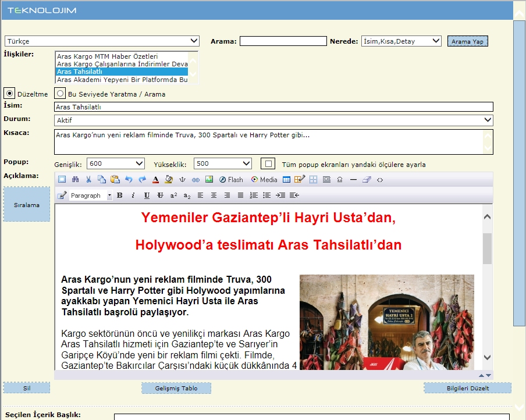Viewport: 526px width, 420px height.
Task: Open the Yükseklik height dropdown
Action: click(x=223, y=163)
